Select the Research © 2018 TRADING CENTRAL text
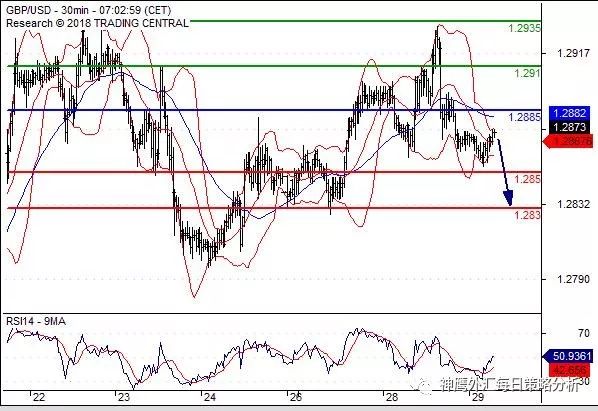The height and width of the screenshot is (411, 598). coord(97,23)
